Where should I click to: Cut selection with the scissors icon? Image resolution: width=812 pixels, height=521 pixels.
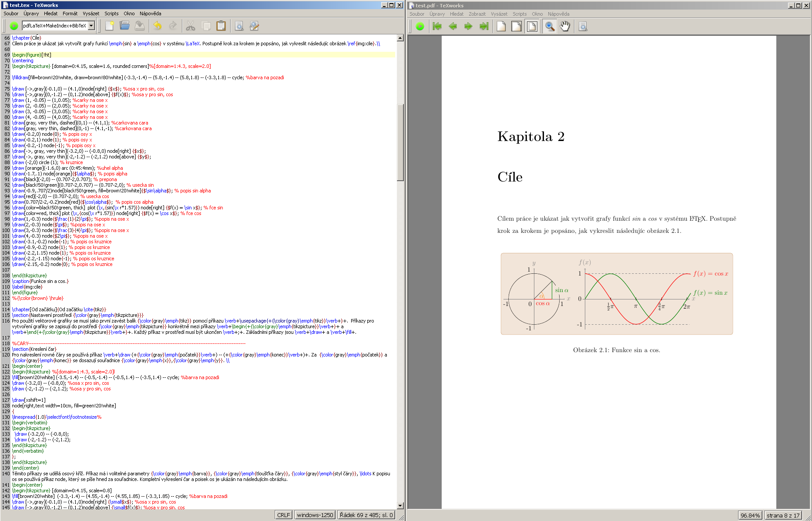point(191,26)
